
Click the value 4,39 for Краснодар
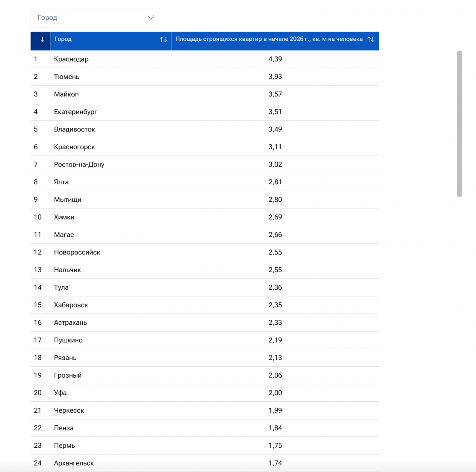275,59
